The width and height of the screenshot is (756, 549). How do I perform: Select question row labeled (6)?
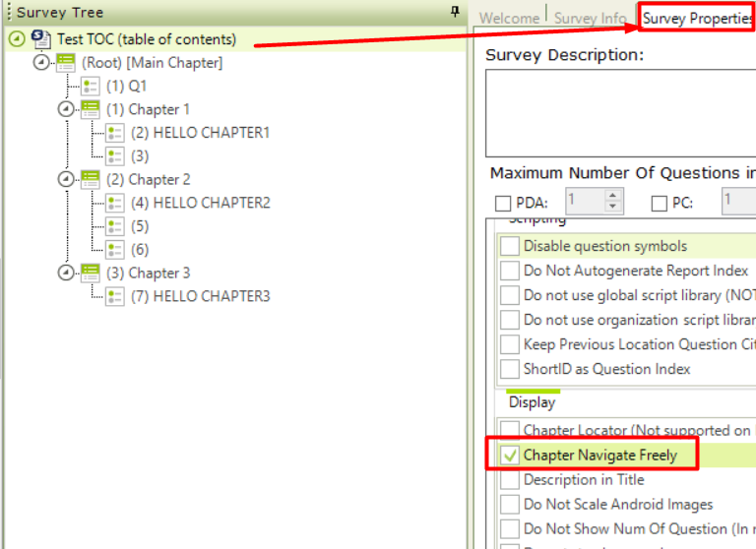coord(140,250)
